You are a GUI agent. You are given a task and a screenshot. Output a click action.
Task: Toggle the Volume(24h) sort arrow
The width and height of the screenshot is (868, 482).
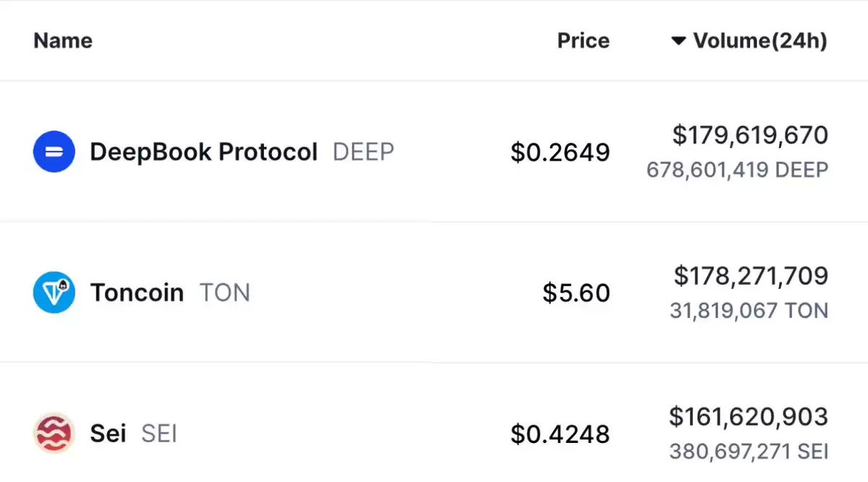pos(678,41)
